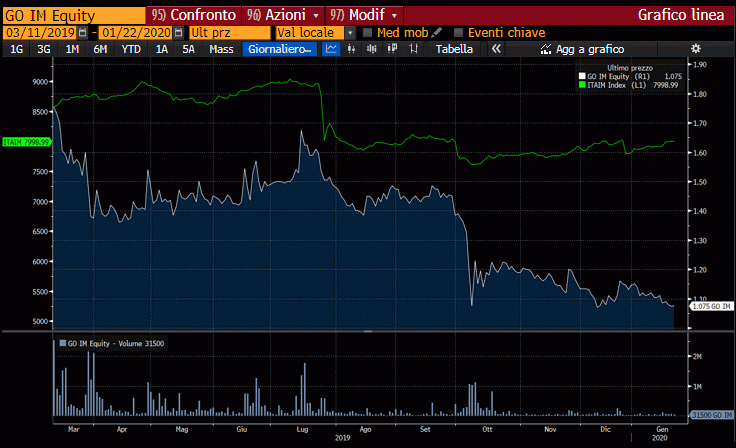Open the start date calendar picker
The height and width of the screenshot is (448, 736).
pos(83,32)
